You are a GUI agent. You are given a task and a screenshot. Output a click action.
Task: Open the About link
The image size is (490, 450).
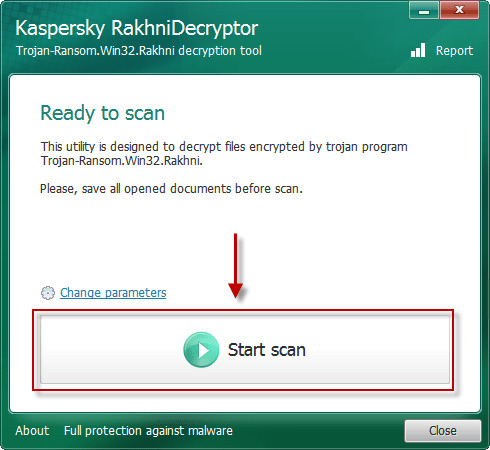[32, 431]
